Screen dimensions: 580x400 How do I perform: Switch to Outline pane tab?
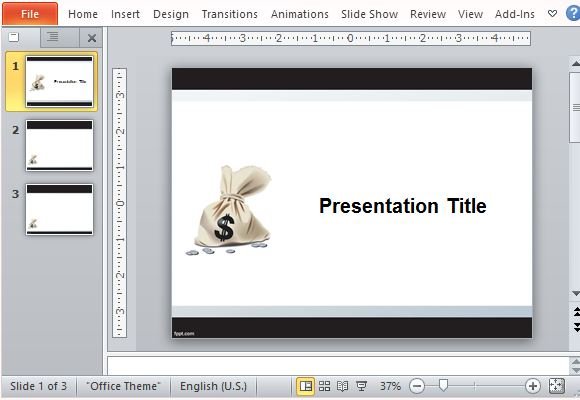coord(53,37)
